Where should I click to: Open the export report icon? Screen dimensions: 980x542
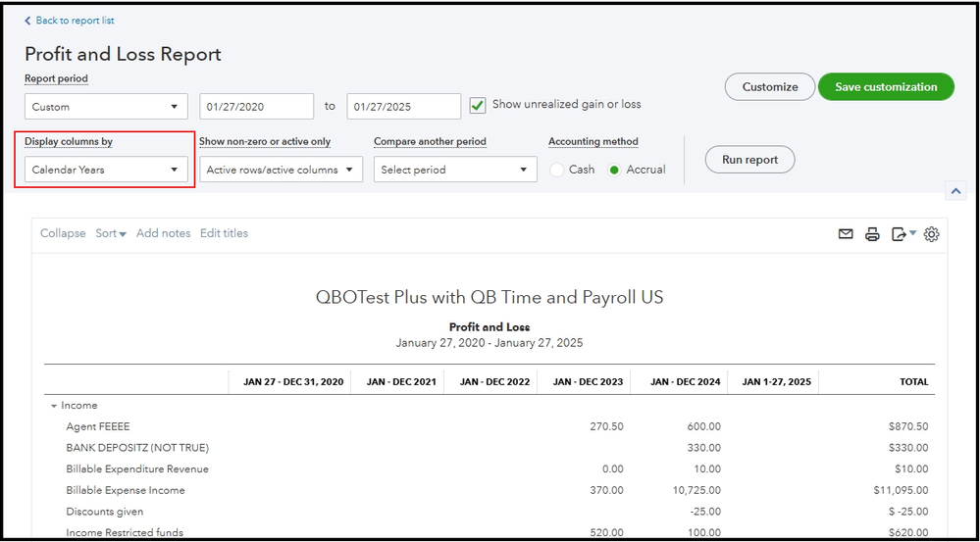point(899,234)
